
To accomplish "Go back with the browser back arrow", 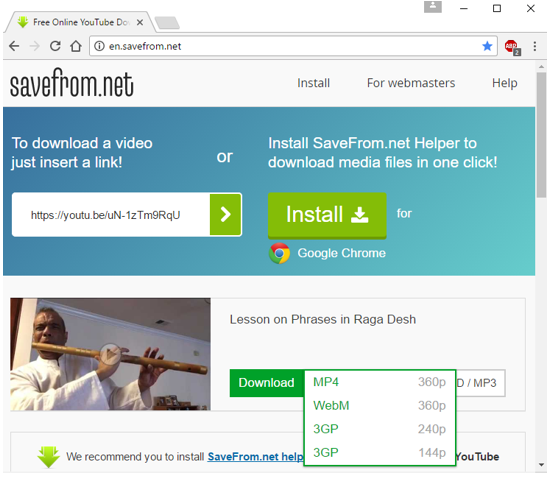I will (x=14, y=46).
